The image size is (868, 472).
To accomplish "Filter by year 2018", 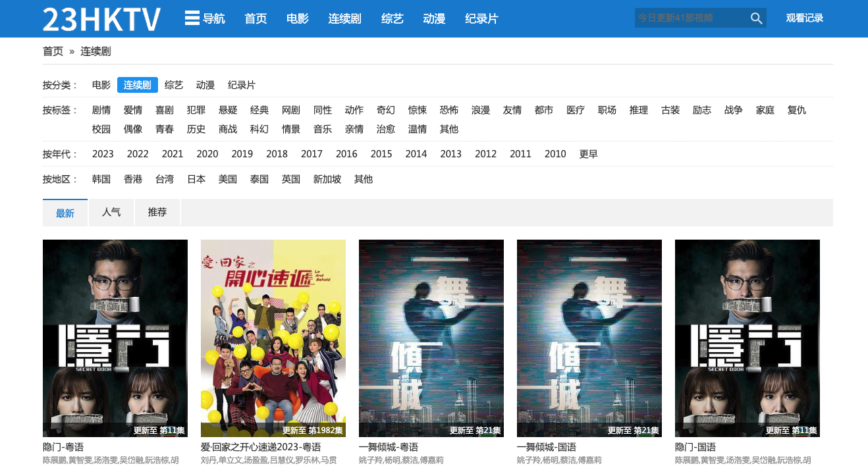I will pos(277,154).
